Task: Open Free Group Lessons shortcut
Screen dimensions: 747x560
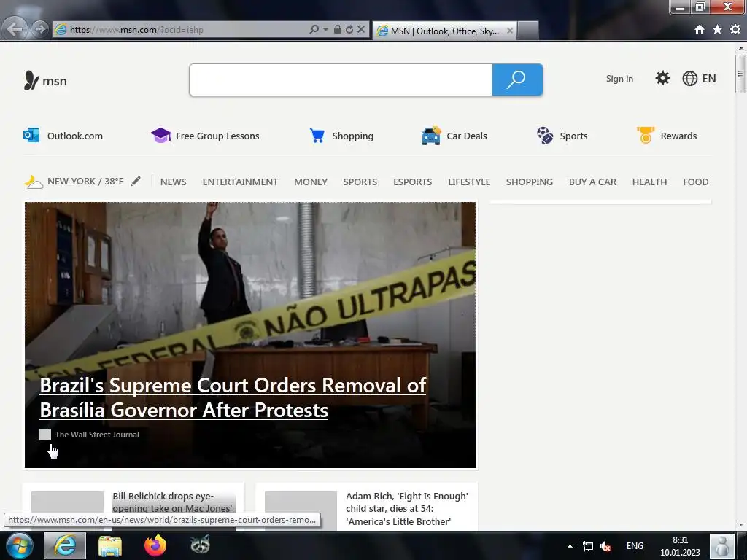Action: [205, 136]
